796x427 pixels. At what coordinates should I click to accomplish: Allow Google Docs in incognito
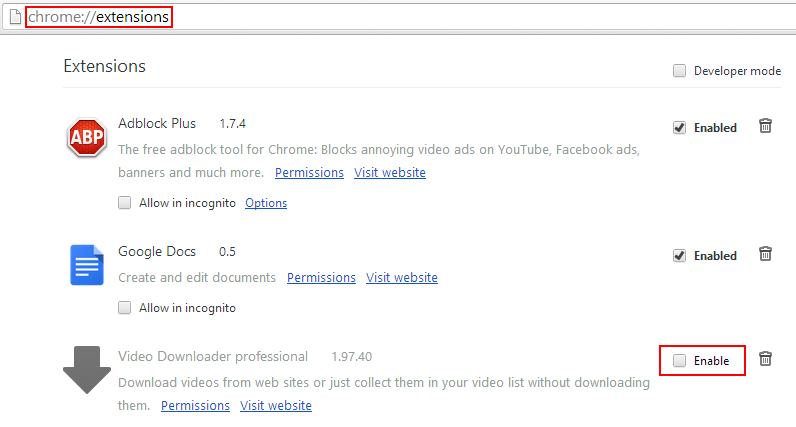[124, 308]
